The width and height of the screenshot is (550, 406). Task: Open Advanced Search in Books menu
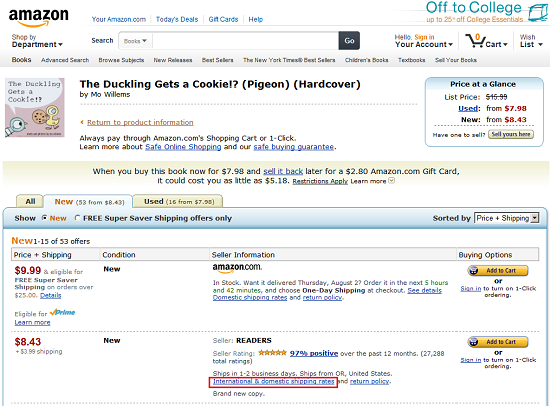coord(65,60)
